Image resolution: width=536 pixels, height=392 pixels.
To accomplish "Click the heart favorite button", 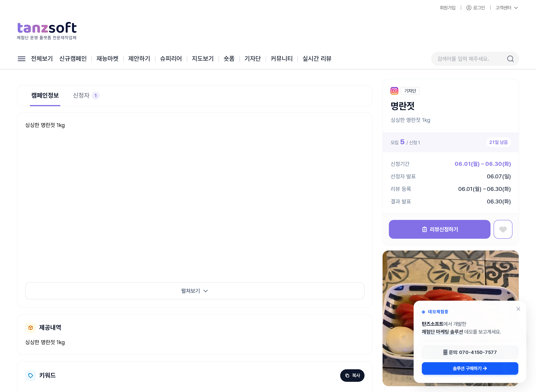I will [503, 229].
